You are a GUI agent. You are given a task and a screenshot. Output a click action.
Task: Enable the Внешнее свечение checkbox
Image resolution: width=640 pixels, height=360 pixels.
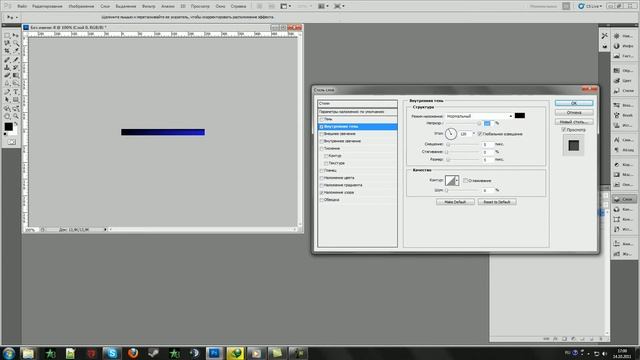click(321, 134)
